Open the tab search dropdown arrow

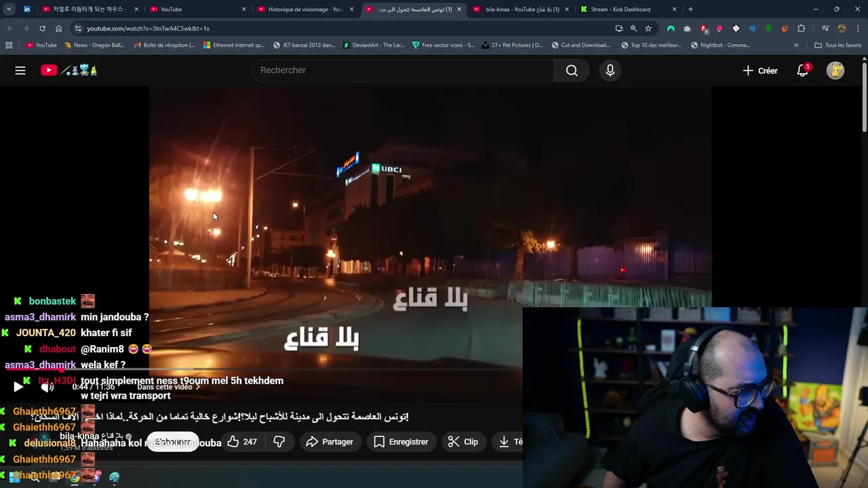9,9
